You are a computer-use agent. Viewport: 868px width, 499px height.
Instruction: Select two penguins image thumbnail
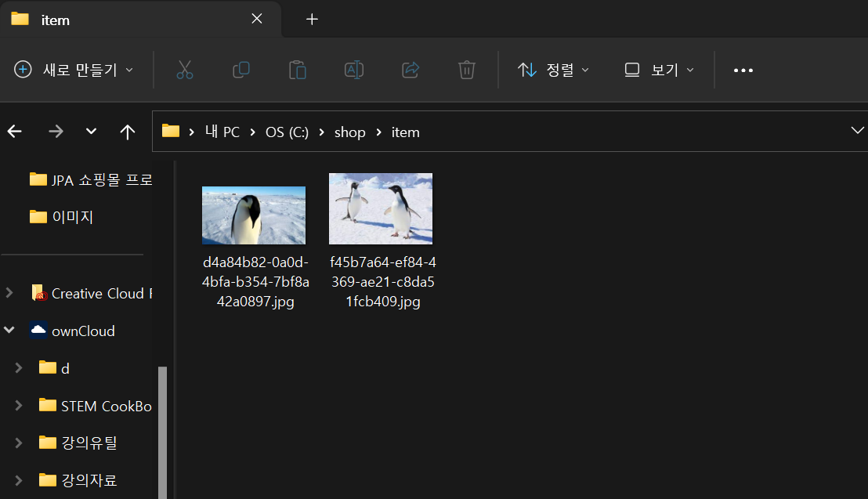tap(381, 209)
